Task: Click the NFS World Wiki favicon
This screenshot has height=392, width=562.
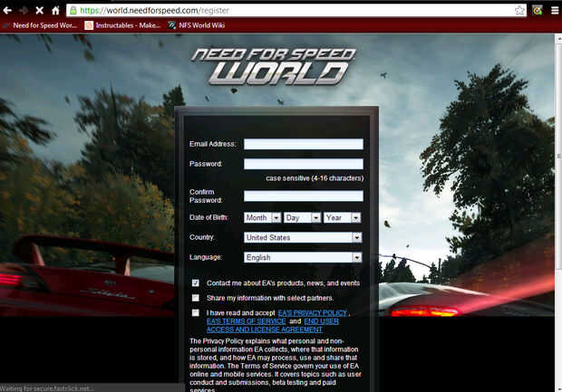Action: coord(172,25)
